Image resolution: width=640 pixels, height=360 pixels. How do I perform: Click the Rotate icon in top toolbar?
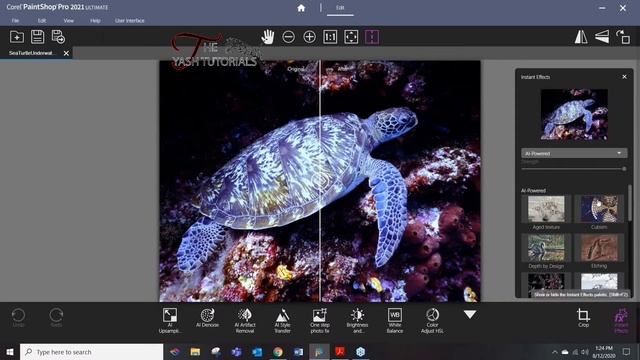tap(623, 37)
